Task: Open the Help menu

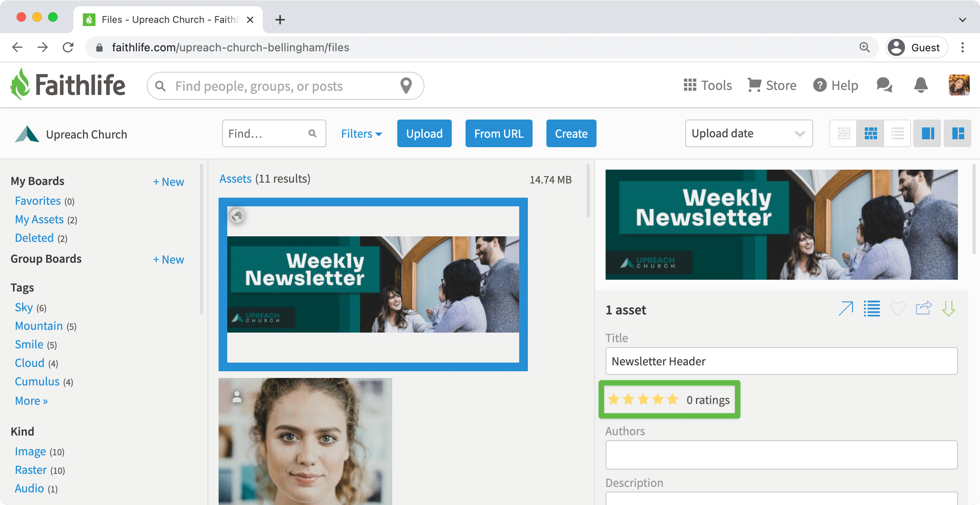Action: pyautogui.click(x=836, y=85)
